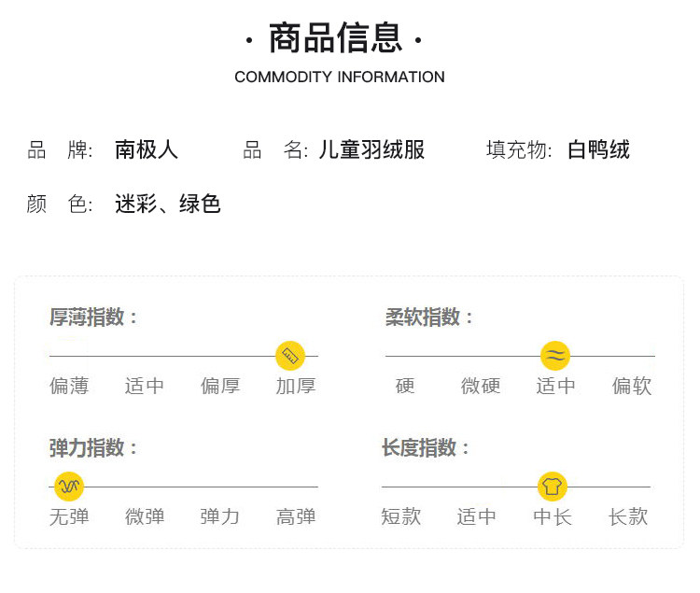Select 高弹 on the elasticity scale

pos(296,516)
